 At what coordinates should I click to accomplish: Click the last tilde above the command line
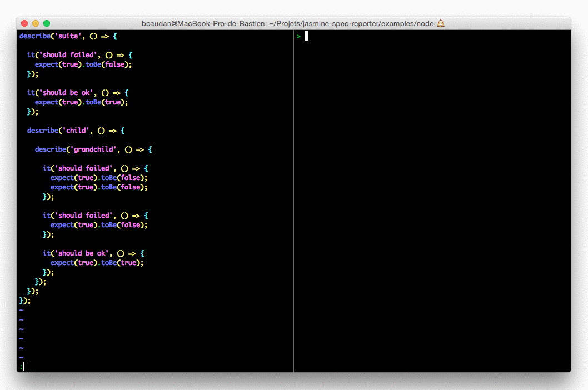(21, 357)
